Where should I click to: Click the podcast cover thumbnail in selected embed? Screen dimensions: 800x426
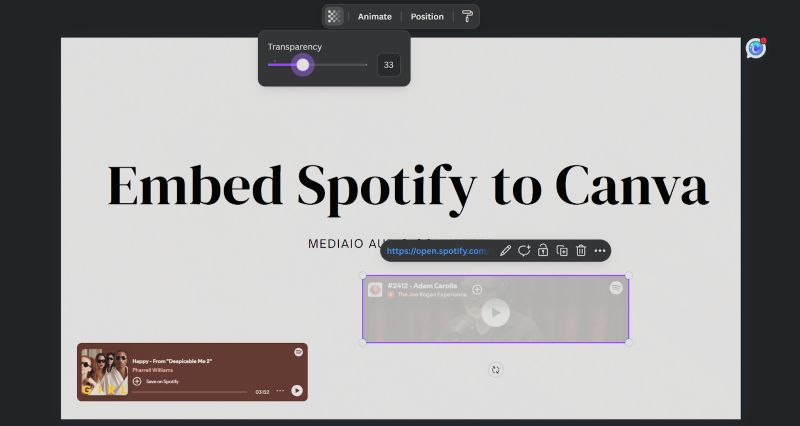tap(375, 290)
